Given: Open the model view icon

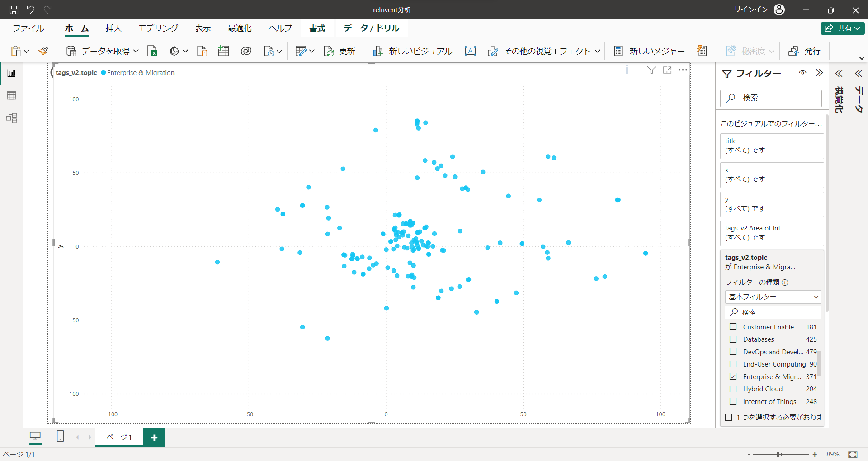Looking at the screenshot, I should 12,118.
